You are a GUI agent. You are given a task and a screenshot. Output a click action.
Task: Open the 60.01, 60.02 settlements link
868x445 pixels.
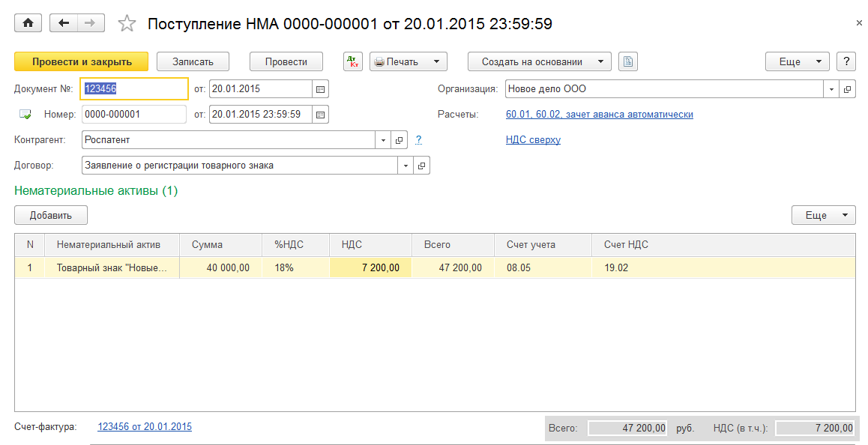pos(600,115)
